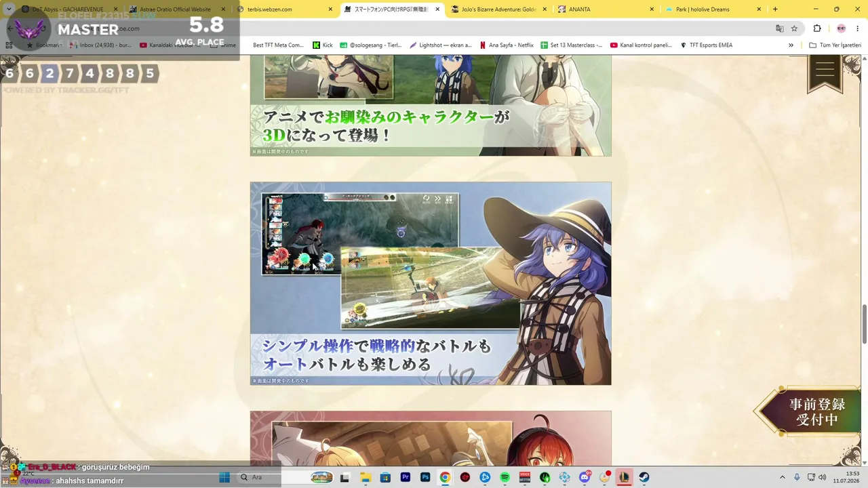This screenshot has width=868, height=488.
Task: Click the taskbar Ara search box
Action: 285,477
